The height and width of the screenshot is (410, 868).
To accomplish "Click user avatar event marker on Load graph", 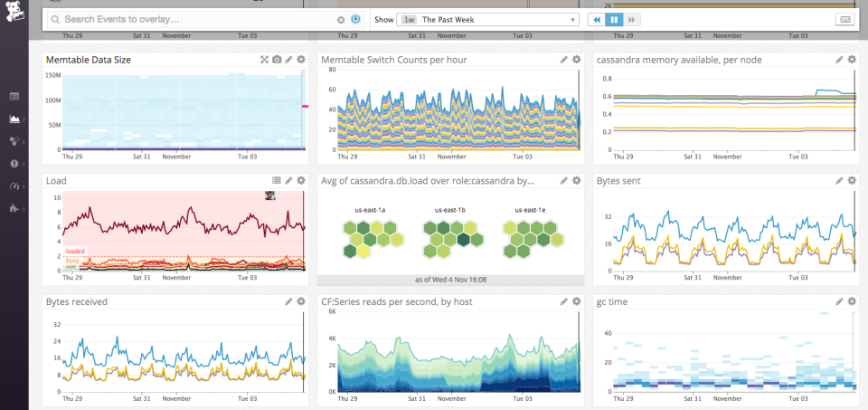I will tap(270, 195).
